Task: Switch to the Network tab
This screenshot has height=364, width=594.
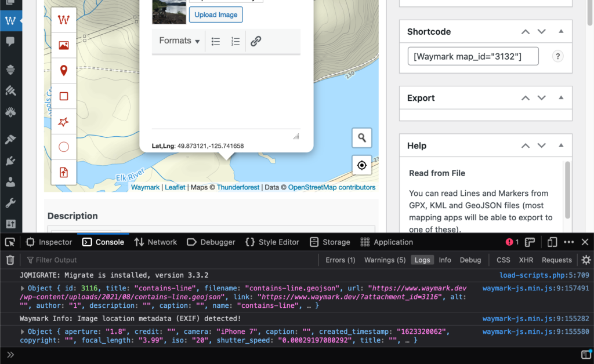Action: (155, 242)
